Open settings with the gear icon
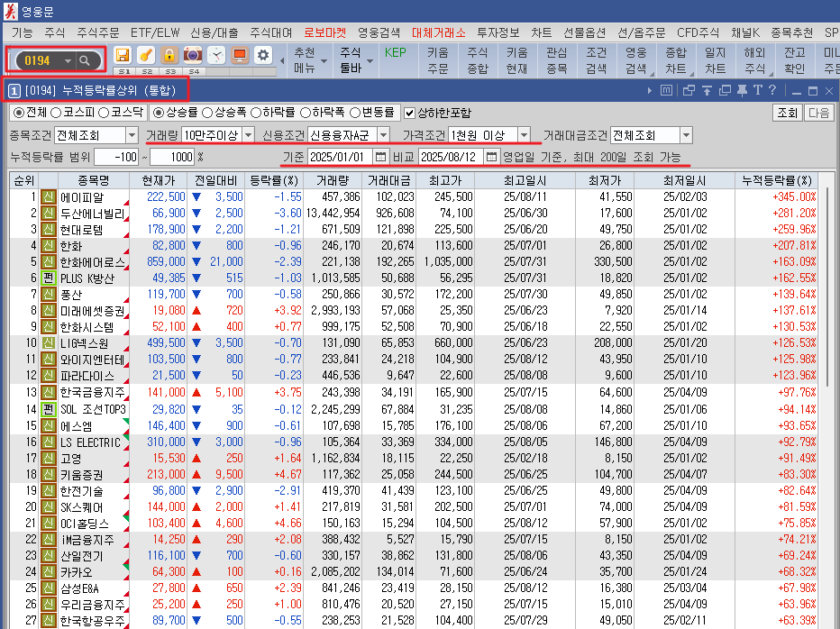 [x=263, y=55]
